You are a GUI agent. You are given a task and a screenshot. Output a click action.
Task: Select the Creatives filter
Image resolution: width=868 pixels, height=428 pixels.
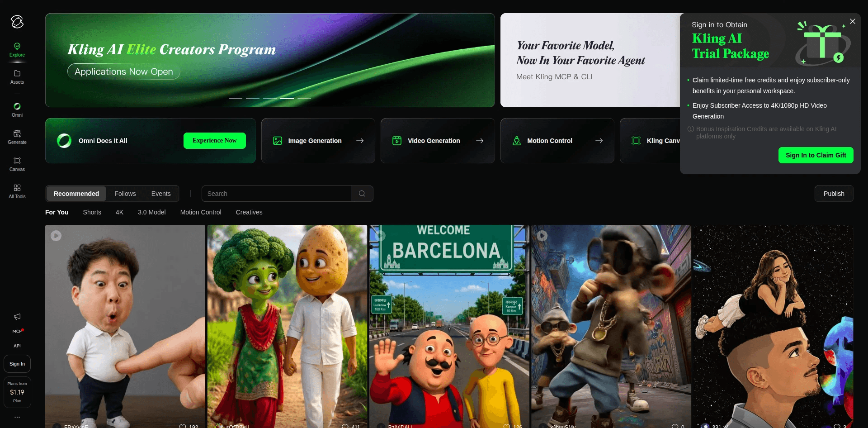click(x=249, y=212)
